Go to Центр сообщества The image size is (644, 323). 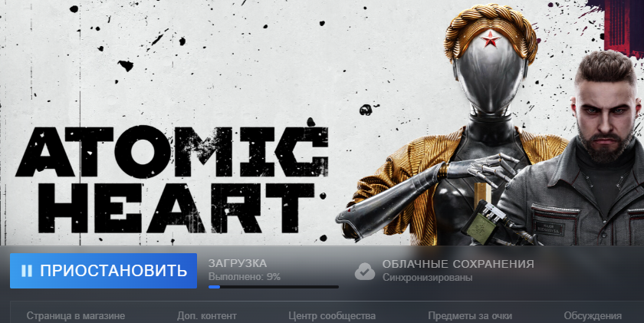click(332, 316)
